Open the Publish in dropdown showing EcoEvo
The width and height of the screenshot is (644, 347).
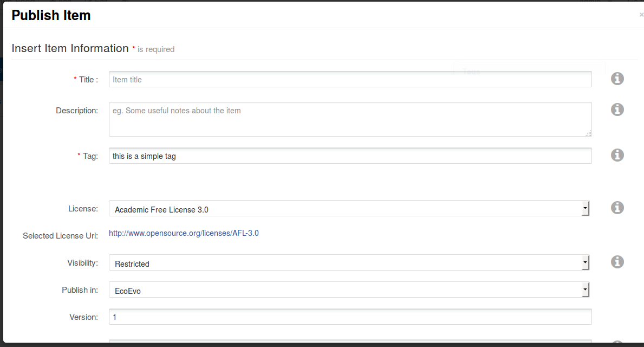point(349,290)
